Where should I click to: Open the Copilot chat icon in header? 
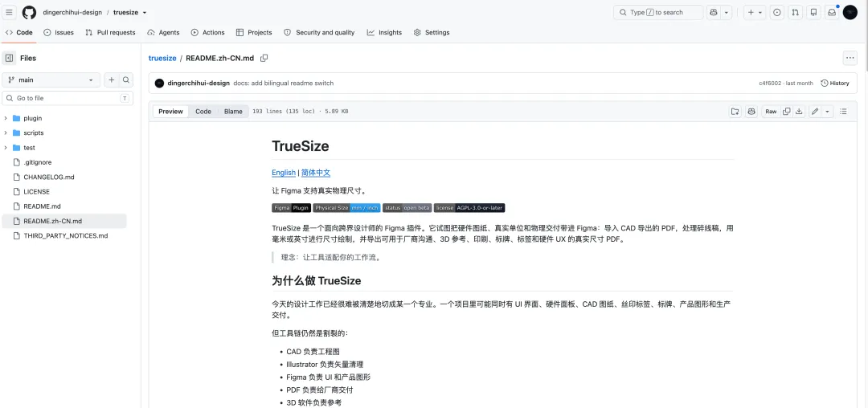coord(714,12)
